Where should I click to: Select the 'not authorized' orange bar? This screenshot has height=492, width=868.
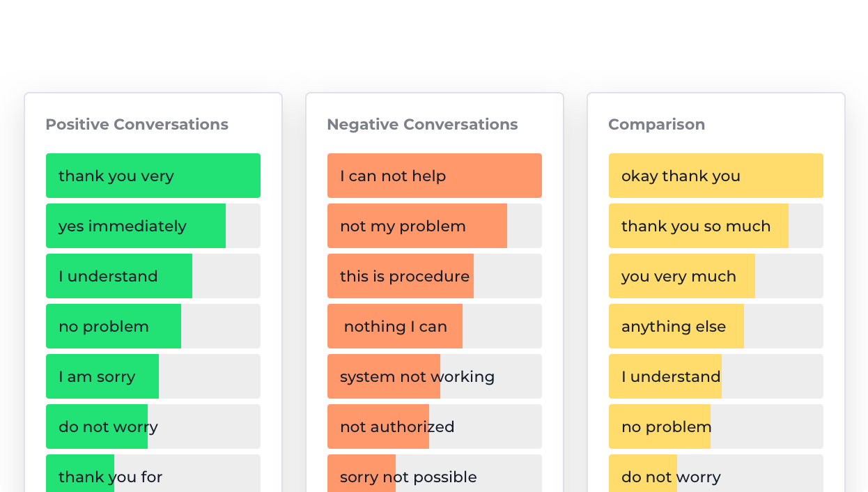point(435,426)
